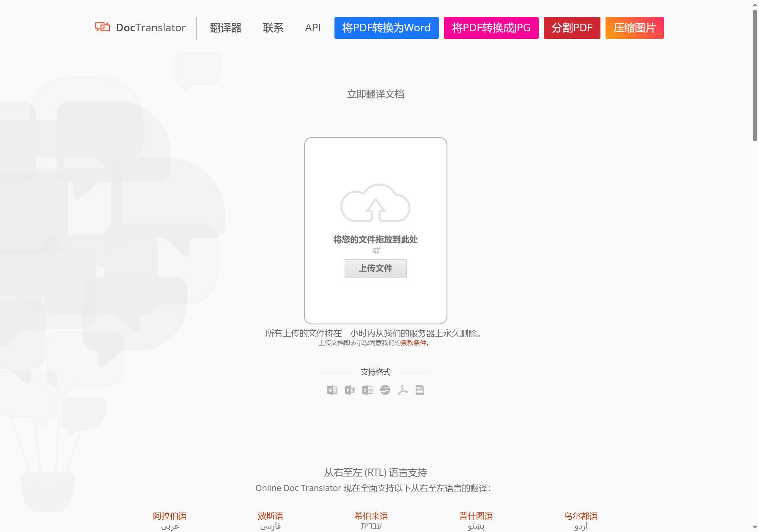Click the DocTranslator brand name
The height and width of the screenshot is (532, 759).
[x=151, y=28]
